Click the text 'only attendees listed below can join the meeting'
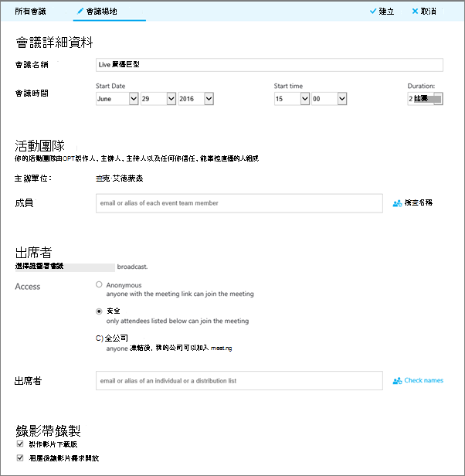 178,321
